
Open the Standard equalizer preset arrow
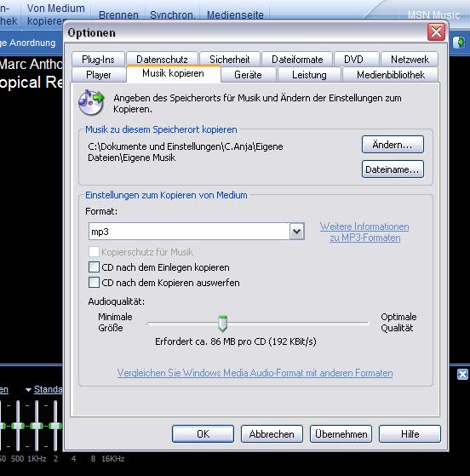pyautogui.click(x=29, y=389)
